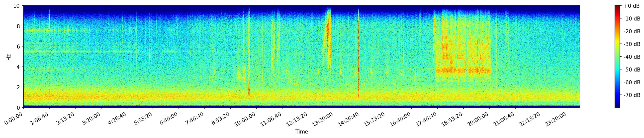Click the "Hz" y-axis title
This screenshot has height=138, width=644.
click(9, 57)
